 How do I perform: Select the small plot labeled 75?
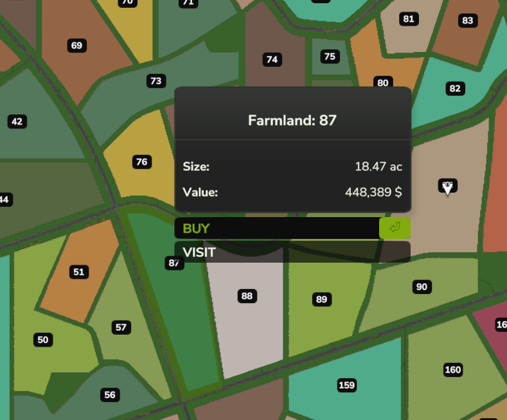[330, 57]
